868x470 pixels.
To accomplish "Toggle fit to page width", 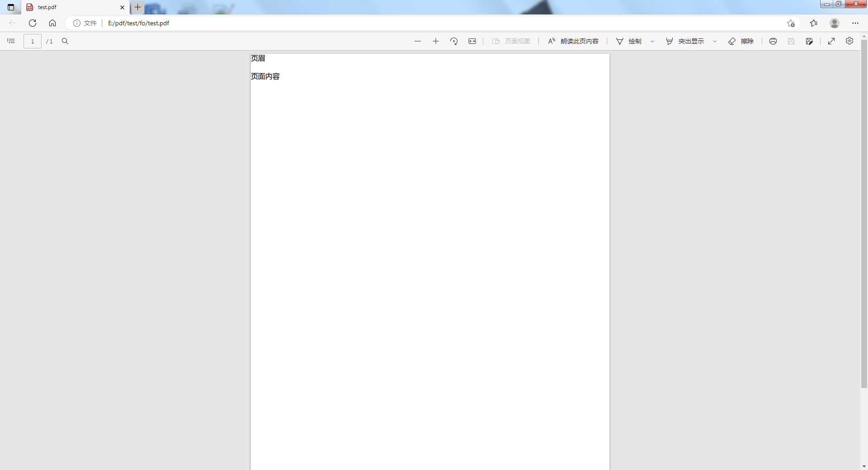I will 472,41.
